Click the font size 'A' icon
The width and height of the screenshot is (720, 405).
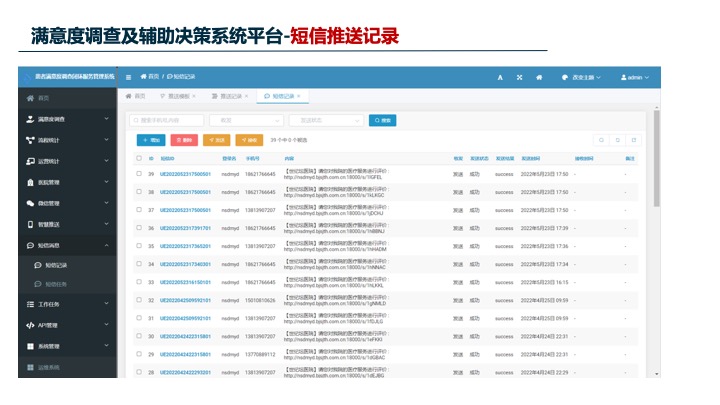click(x=500, y=78)
